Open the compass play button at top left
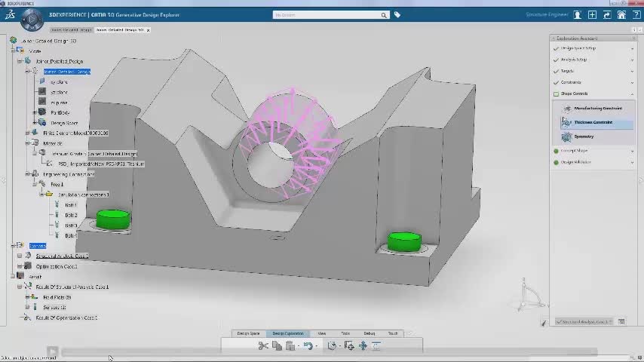 point(32,20)
